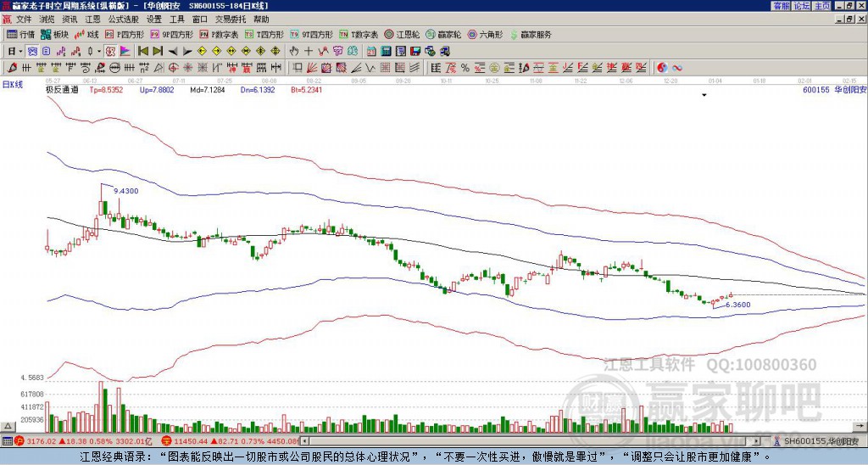Open the 行情 market quotes view
This screenshot has height=465, width=868.
20,34
